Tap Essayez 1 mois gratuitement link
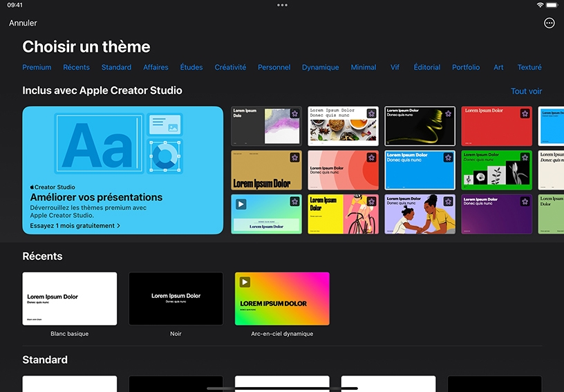Image resolution: width=564 pixels, height=392 pixels. click(75, 226)
